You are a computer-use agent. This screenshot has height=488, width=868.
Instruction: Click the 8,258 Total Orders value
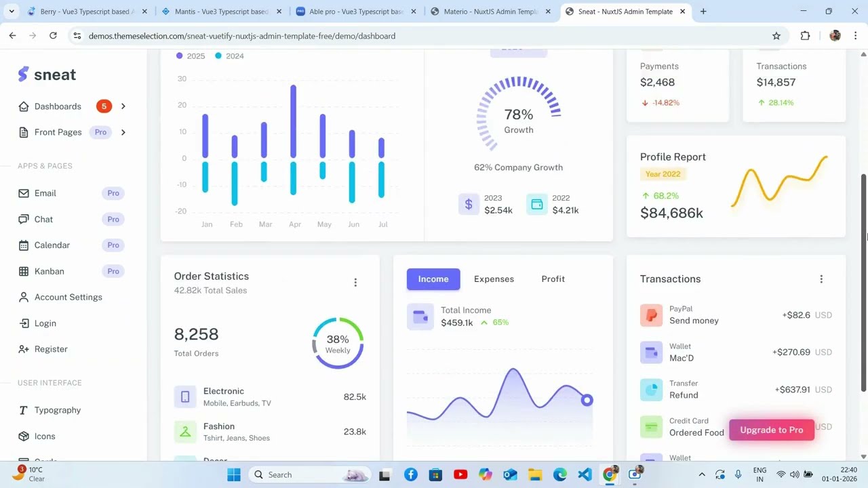coord(196,334)
